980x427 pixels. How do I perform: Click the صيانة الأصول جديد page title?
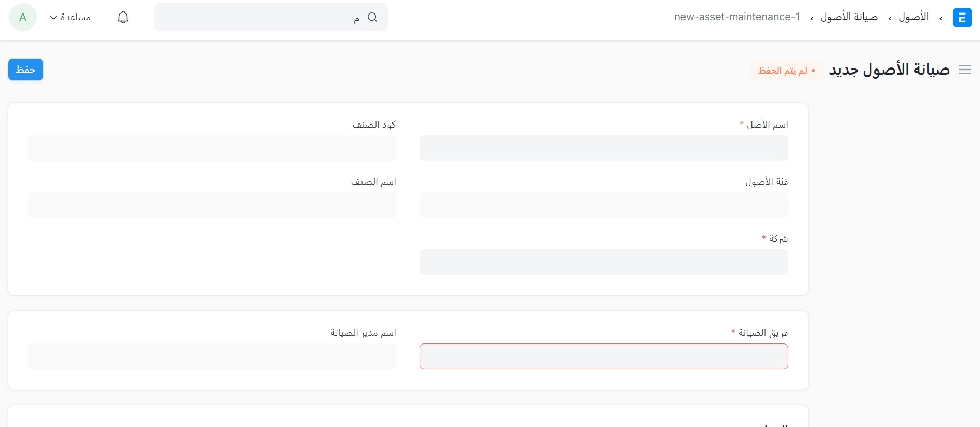889,70
